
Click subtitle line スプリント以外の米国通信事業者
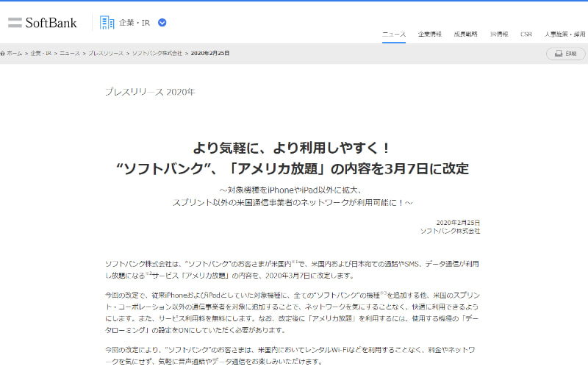coord(293,202)
